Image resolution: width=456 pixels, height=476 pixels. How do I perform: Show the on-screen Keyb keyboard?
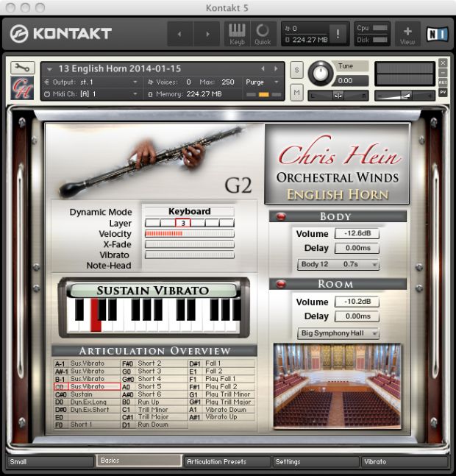coord(237,34)
